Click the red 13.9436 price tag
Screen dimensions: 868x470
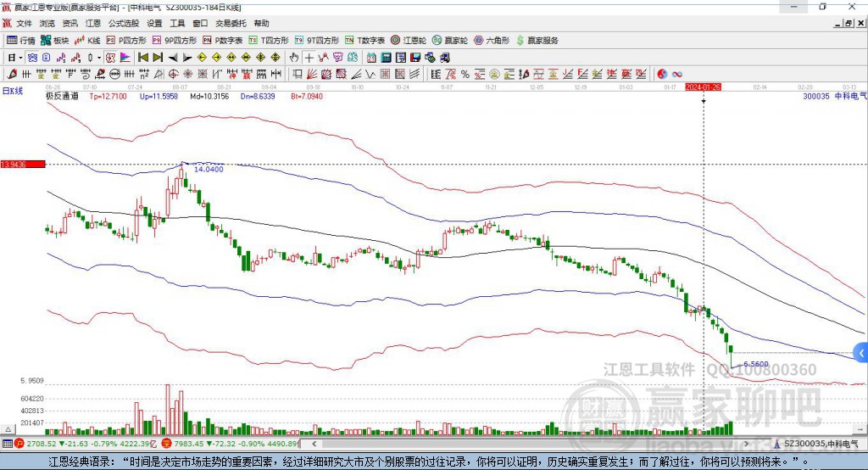pyautogui.click(x=23, y=164)
